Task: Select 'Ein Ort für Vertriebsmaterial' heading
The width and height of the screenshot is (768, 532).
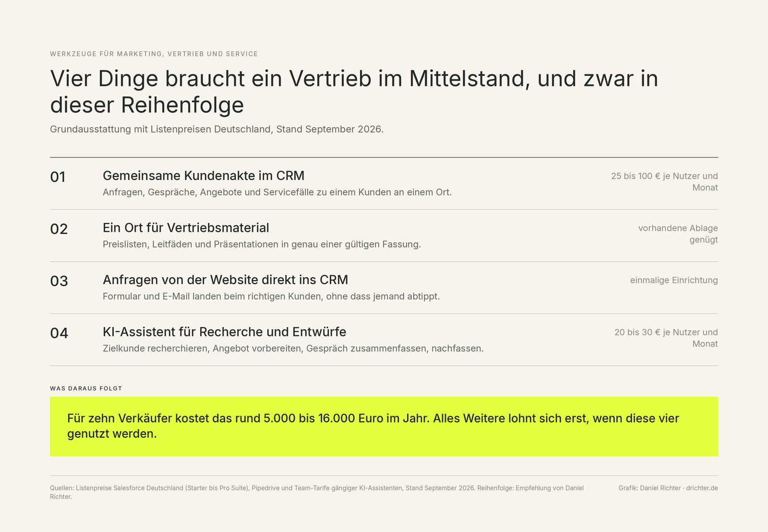Action: pos(186,228)
